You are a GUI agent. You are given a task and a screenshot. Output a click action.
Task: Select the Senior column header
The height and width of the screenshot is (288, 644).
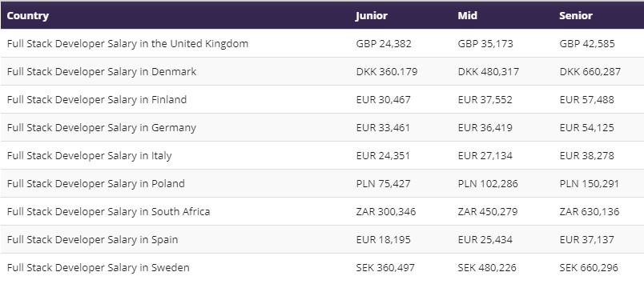click(575, 15)
